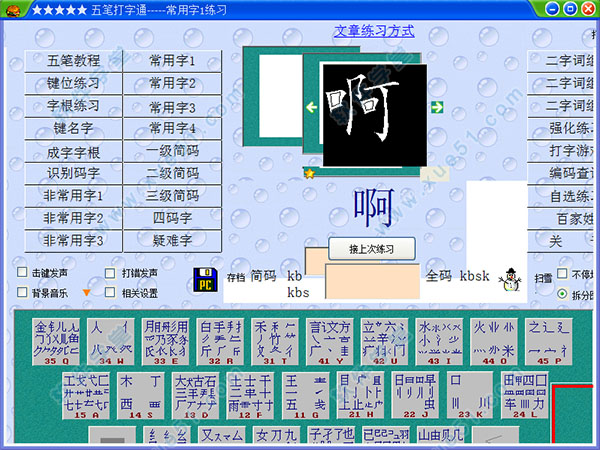The image size is (600, 450).
Task: Click the 接上次练习 button
Action: tap(372, 249)
